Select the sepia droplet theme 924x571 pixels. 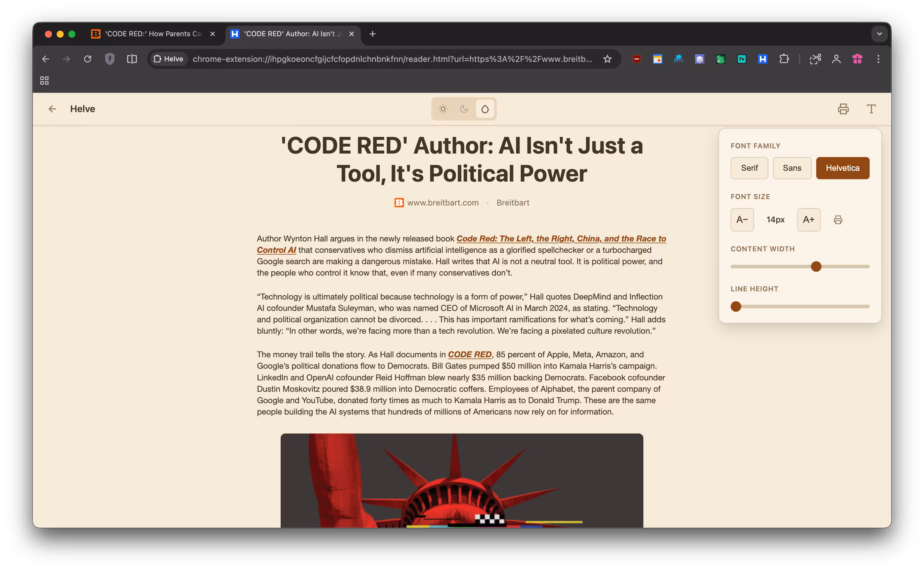tap(485, 109)
